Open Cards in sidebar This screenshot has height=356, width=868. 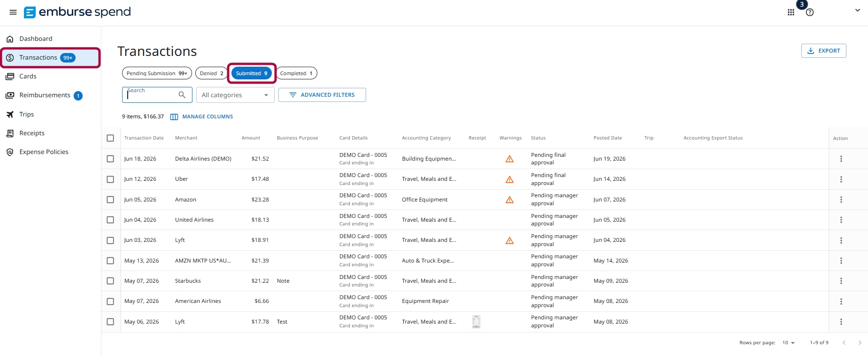28,76
